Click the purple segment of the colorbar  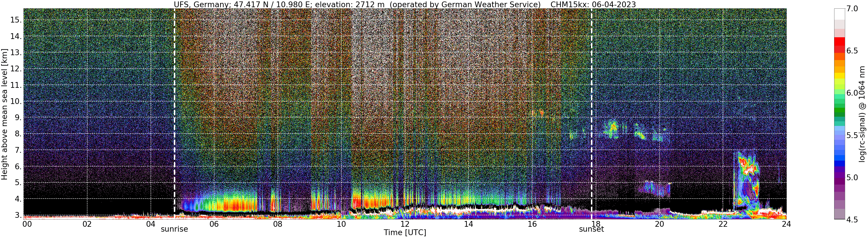click(x=839, y=182)
